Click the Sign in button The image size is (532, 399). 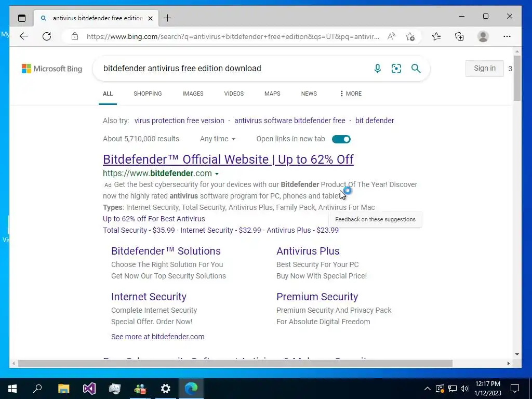click(485, 68)
